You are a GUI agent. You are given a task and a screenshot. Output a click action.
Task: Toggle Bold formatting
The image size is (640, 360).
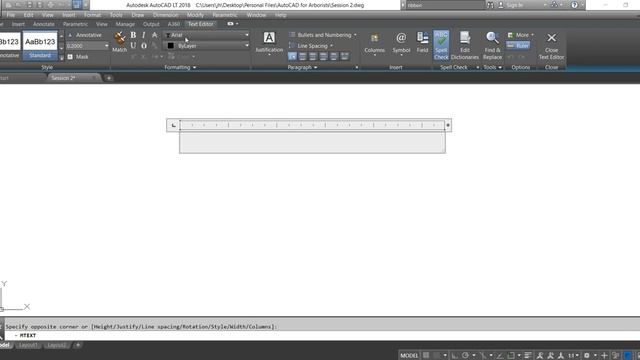[x=133, y=35]
